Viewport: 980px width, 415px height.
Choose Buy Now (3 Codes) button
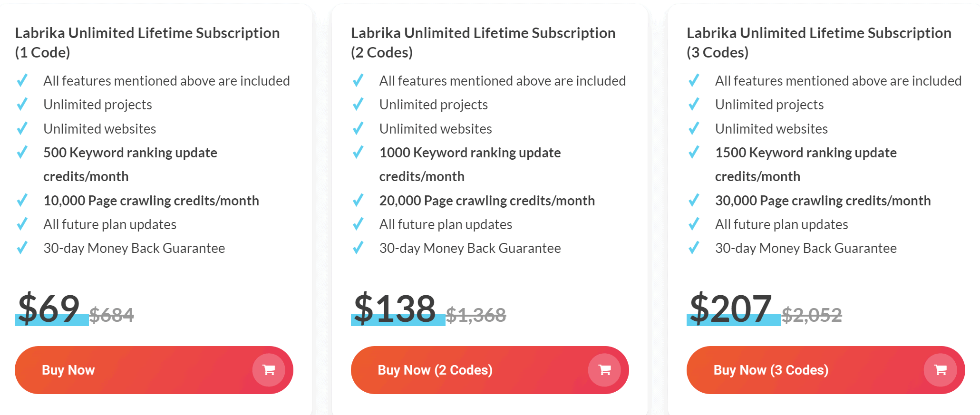pos(826,370)
